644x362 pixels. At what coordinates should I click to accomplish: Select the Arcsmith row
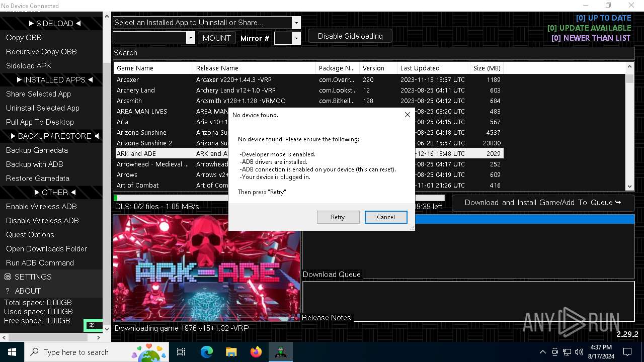tap(308, 101)
